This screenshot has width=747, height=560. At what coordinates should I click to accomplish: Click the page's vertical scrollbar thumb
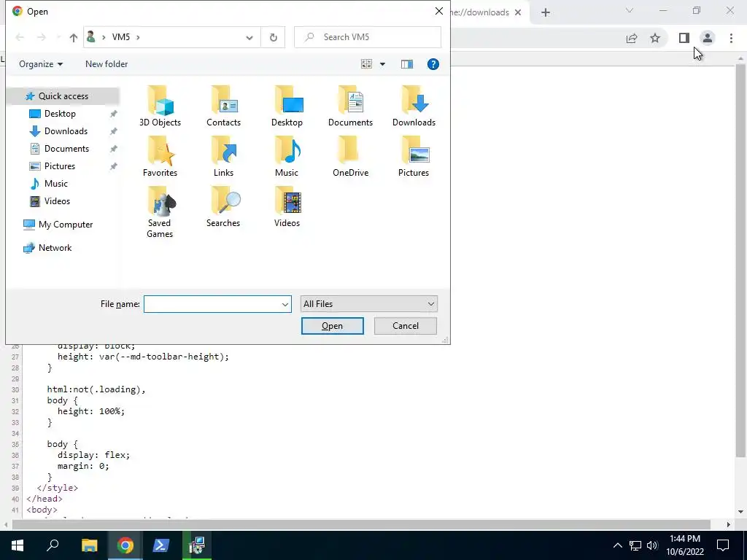(740, 260)
